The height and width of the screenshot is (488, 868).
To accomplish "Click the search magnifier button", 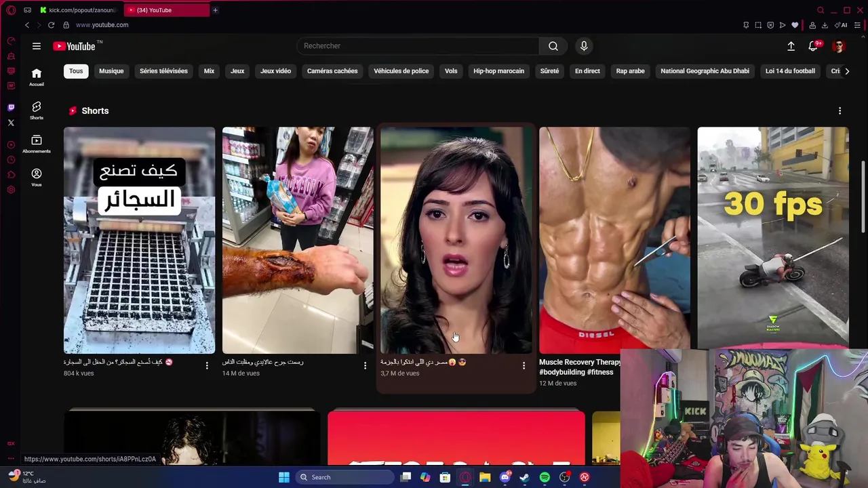I will 553,46.
